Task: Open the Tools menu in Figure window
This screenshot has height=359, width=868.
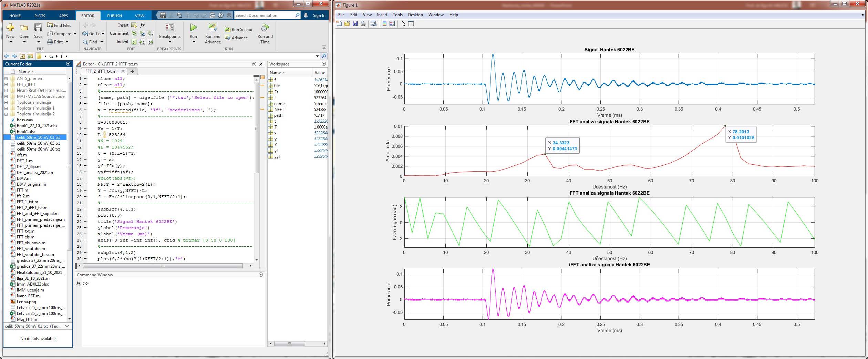Action: [x=397, y=15]
